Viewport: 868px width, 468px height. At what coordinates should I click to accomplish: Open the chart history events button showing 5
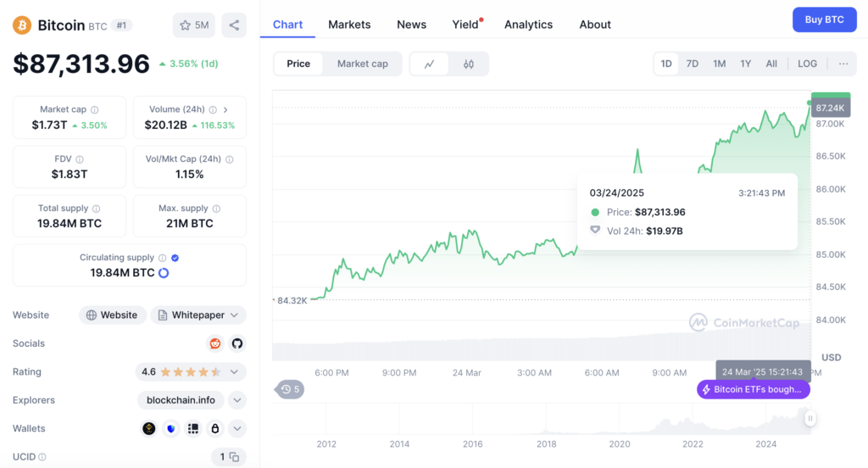tap(290, 389)
